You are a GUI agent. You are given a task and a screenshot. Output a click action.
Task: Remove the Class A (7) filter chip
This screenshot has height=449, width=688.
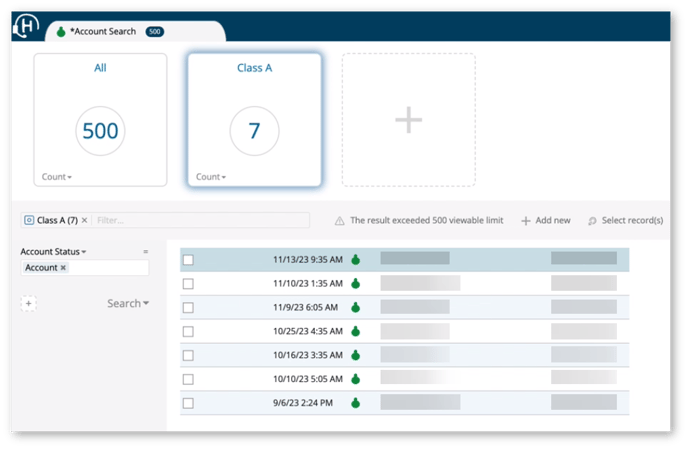point(85,220)
